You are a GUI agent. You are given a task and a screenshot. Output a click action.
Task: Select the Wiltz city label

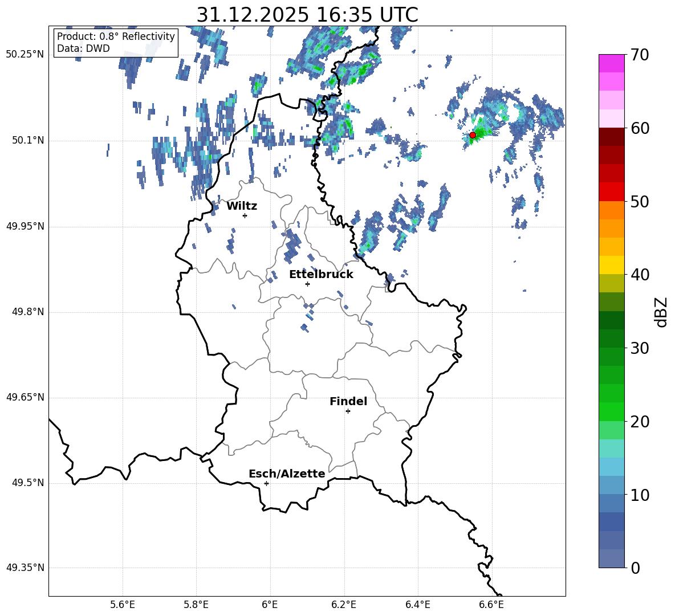click(x=242, y=206)
